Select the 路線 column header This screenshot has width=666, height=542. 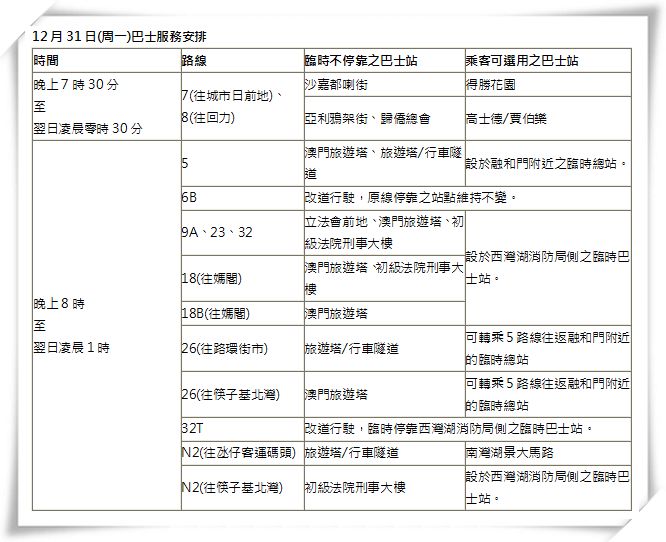[195, 61]
